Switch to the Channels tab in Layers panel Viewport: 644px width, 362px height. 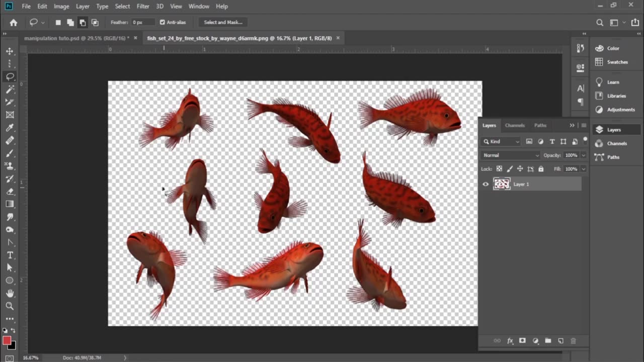(515, 125)
